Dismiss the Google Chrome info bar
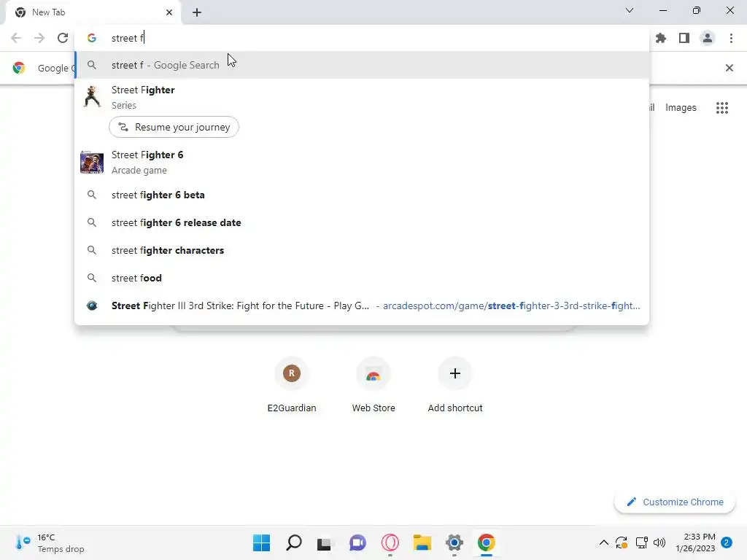747x560 pixels. tap(729, 68)
